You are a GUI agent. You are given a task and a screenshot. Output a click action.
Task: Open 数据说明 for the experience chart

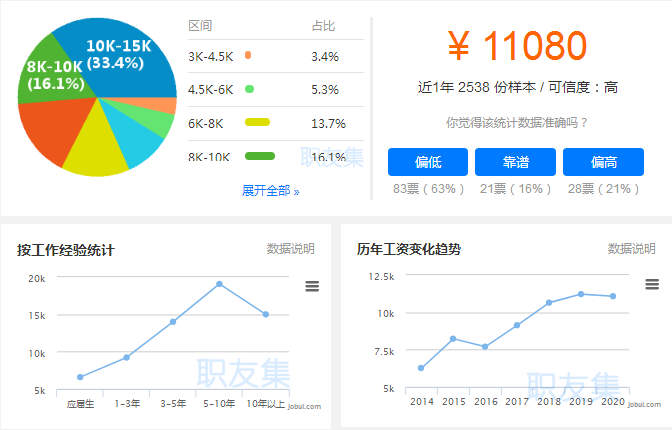tap(291, 249)
